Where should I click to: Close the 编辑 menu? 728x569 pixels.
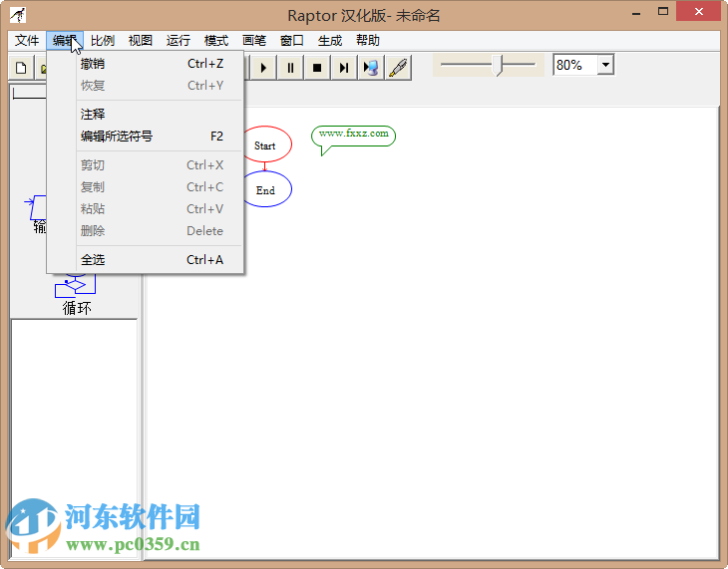[65, 41]
